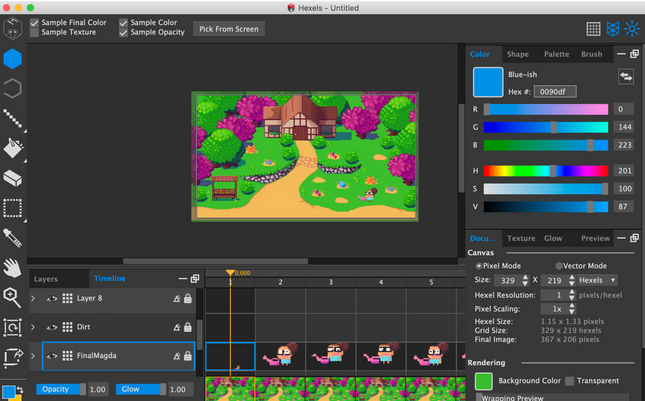This screenshot has width=645, height=401.
Task: Uncheck Sample Color option
Action: [x=123, y=23]
